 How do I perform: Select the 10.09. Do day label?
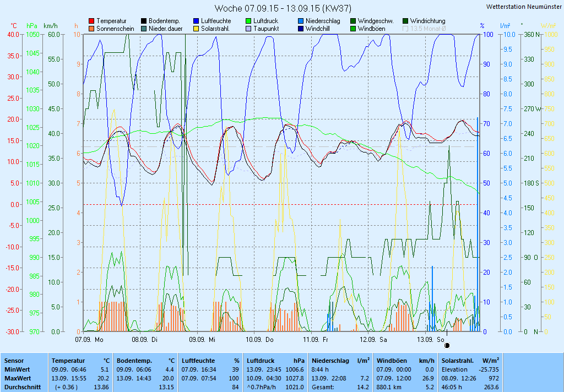(x=260, y=340)
